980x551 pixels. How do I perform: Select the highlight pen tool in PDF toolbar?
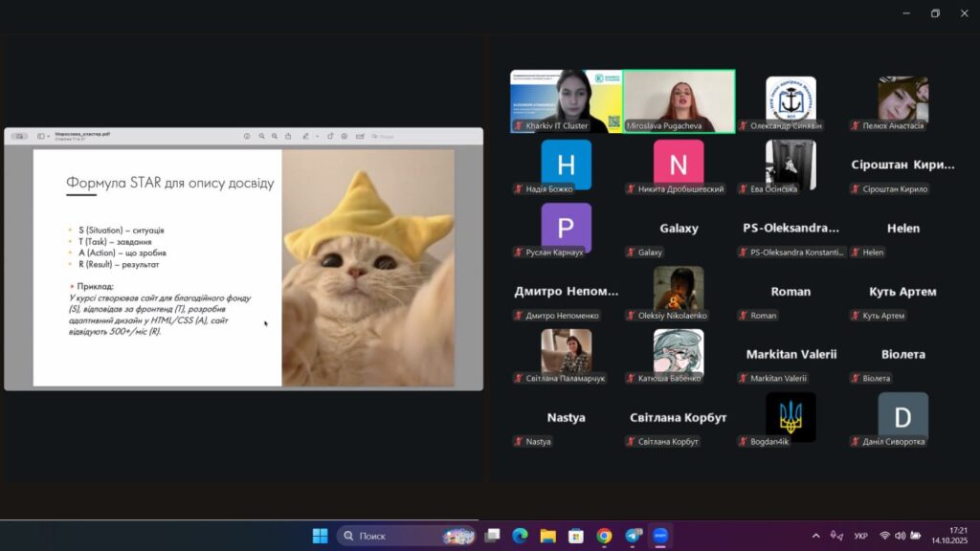coord(306,136)
